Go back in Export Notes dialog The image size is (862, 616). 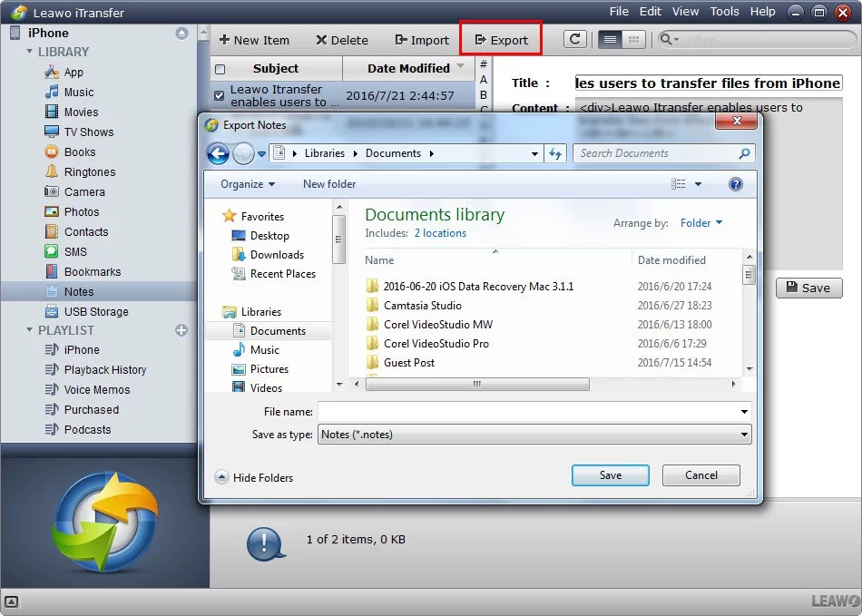(x=219, y=154)
